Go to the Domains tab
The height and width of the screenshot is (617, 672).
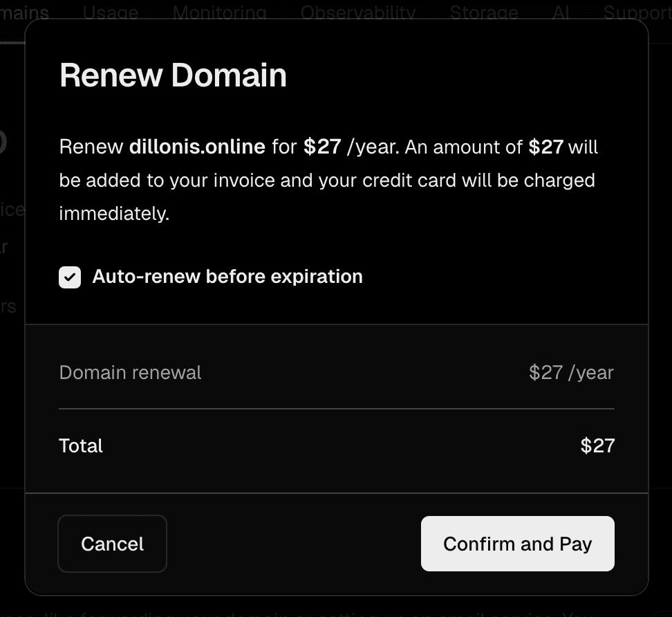pos(24,12)
